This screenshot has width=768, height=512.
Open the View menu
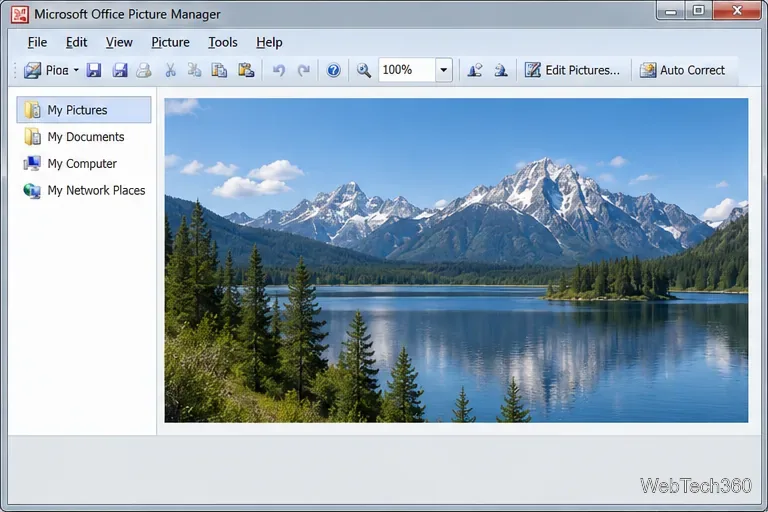119,43
